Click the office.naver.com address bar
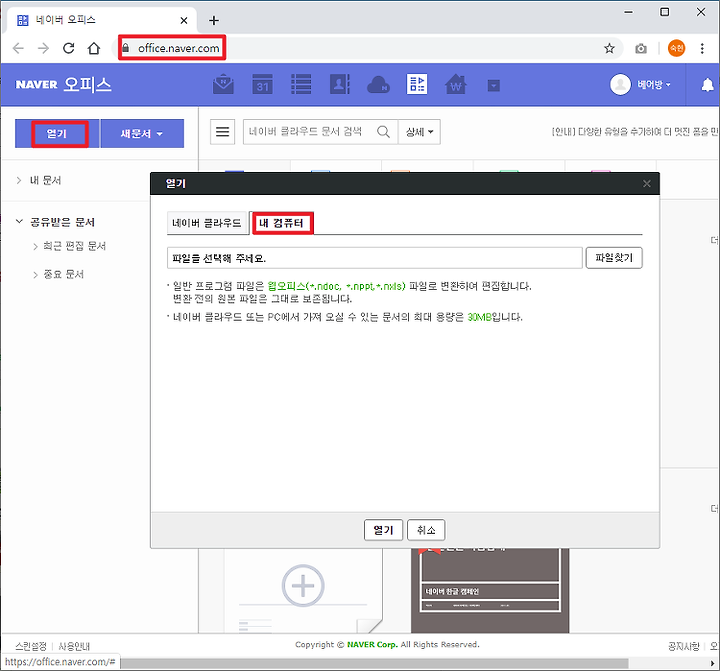 click(x=367, y=48)
